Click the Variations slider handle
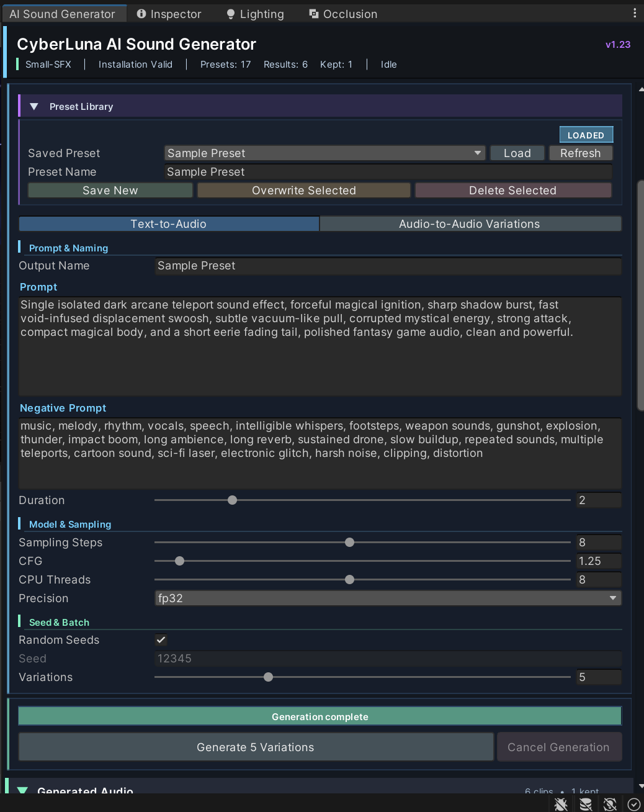 tap(269, 677)
